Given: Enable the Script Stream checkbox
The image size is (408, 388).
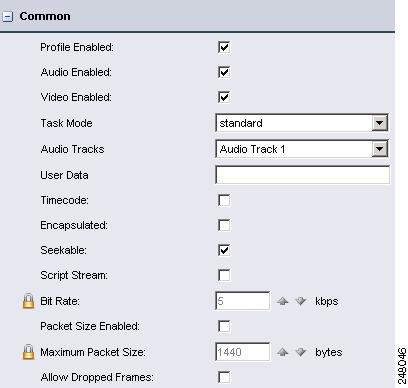Looking at the screenshot, I should [224, 275].
